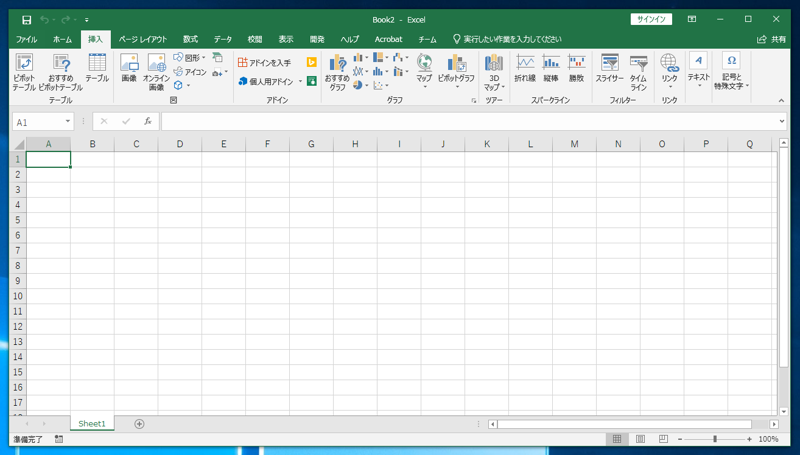The width and height of the screenshot is (800, 455).
Task: Save the workbook from quick access toolbar
Action: [x=27, y=19]
